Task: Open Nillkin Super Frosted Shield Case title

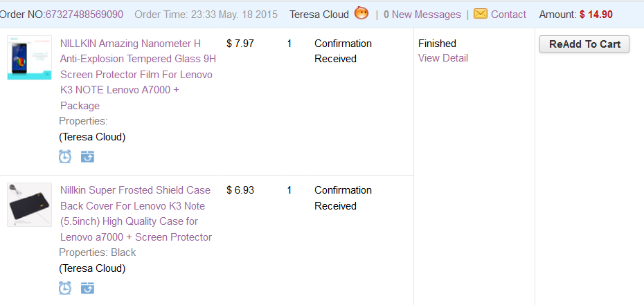Action: click(136, 214)
